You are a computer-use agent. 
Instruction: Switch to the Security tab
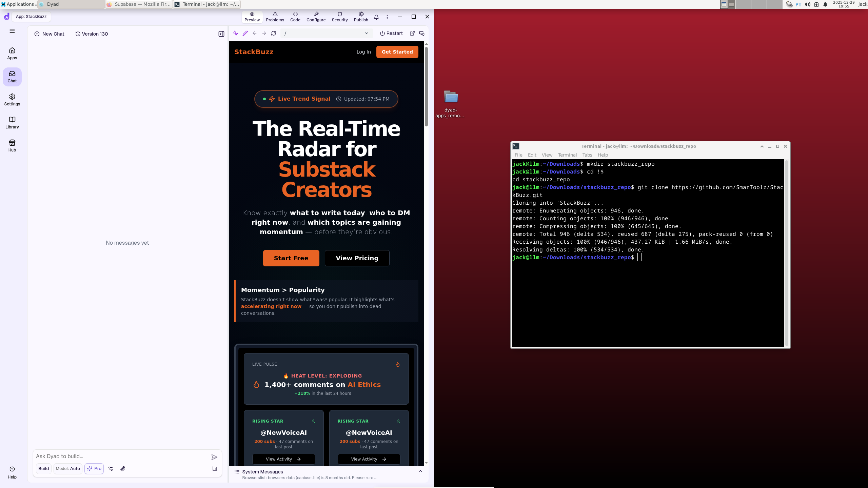click(340, 17)
